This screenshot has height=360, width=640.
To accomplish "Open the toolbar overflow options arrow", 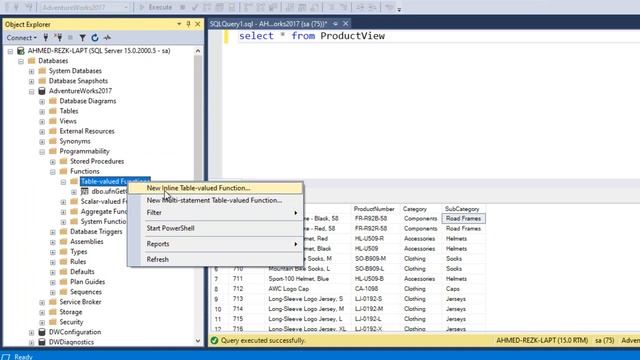I will click(x=399, y=9).
